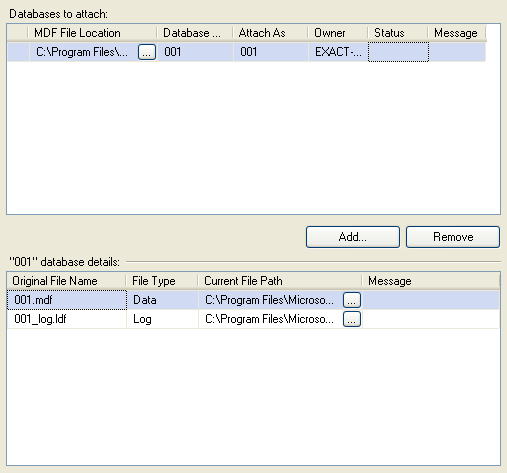Click the Owner column header
The height and width of the screenshot is (473, 507).
tap(338, 33)
